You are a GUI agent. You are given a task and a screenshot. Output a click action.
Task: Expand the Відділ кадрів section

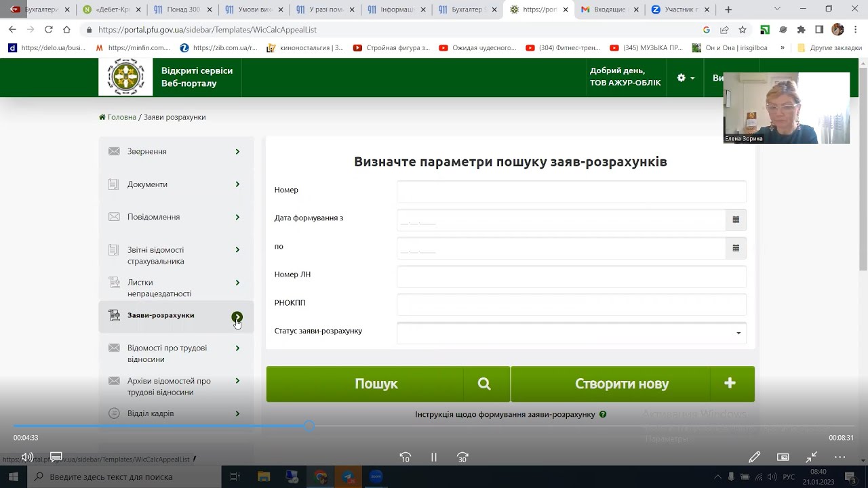click(237, 413)
